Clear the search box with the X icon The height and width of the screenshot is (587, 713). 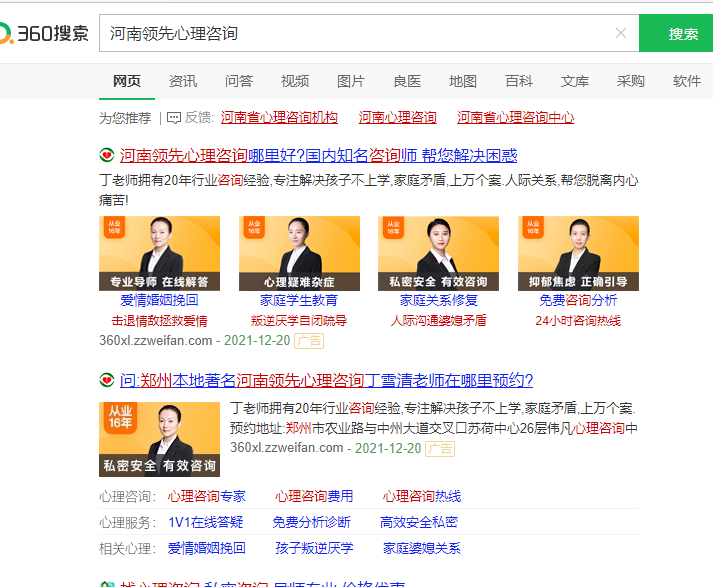click(621, 33)
